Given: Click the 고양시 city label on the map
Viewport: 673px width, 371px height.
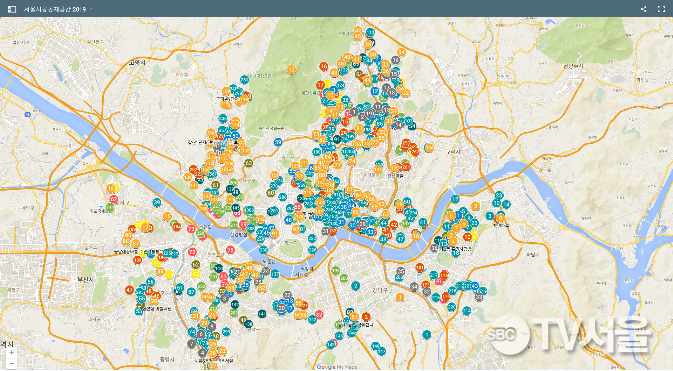Looking at the screenshot, I should pyautogui.click(x=137, y=63).
